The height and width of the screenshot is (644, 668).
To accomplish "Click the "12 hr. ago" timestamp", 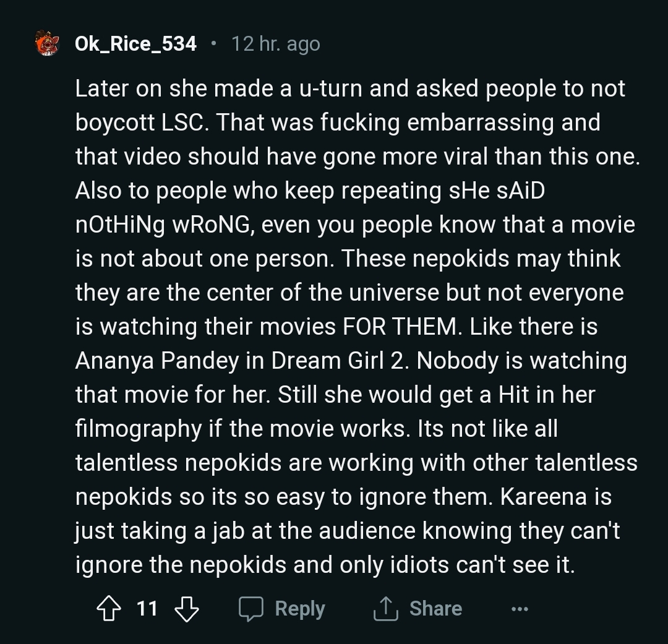I will (x=275, y=44).
